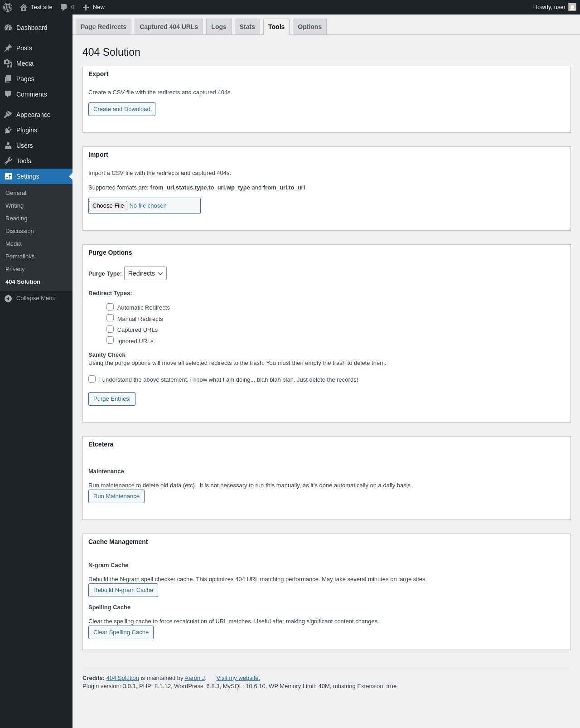Image resolution: width=580 pixels, height=728 pixels.
Task: Select Permalinks in the Settings submenu
Action: pyautogui.click(x=20, y=257)
